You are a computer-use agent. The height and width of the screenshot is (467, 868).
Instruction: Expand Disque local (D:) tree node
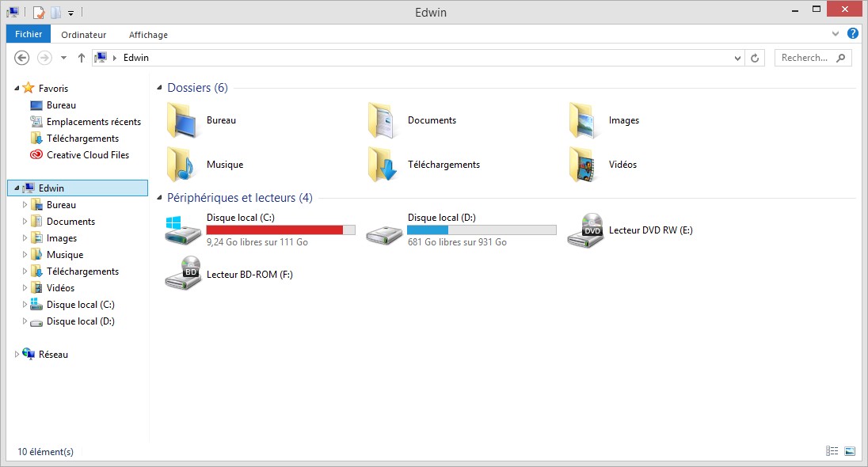pyautogui.click(x=25, y=321)
